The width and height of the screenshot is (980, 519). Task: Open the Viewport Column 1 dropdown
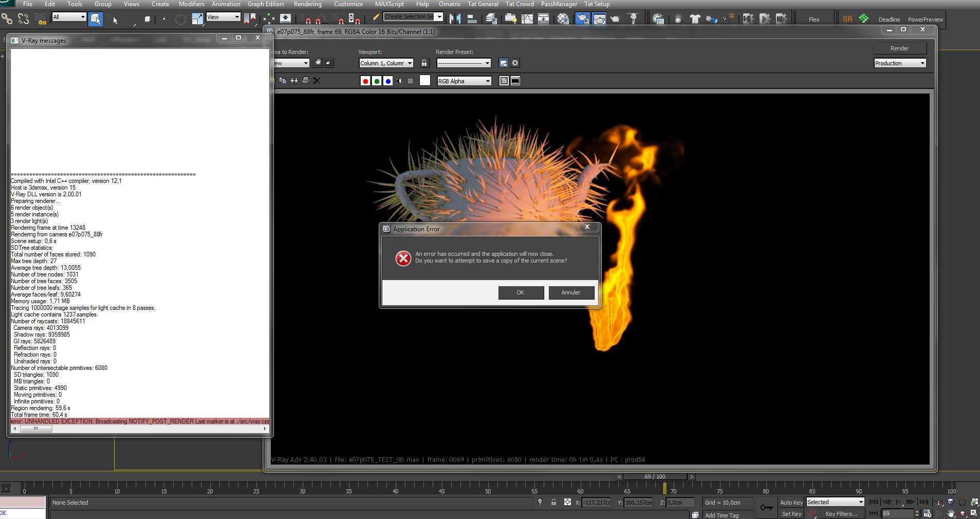click(386, 63)
